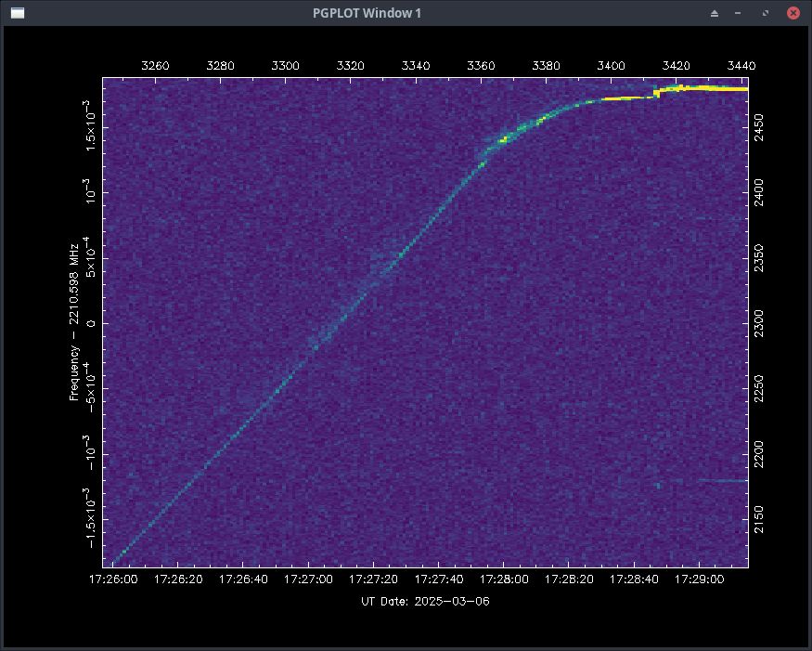Click the top axis label 3340

(416, 66)
